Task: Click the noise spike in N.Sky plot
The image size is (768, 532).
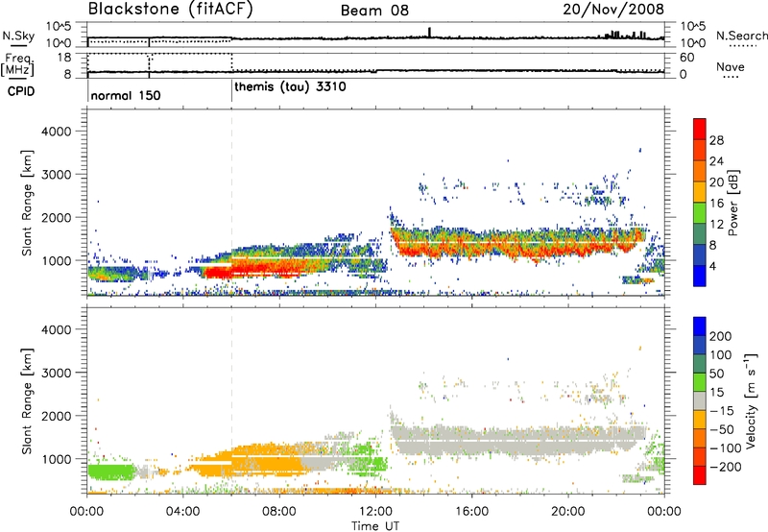Action: click(429, 33)
